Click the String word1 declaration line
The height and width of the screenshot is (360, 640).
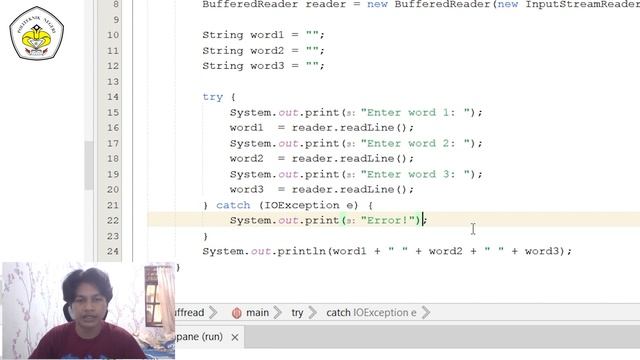coord(263,35)
